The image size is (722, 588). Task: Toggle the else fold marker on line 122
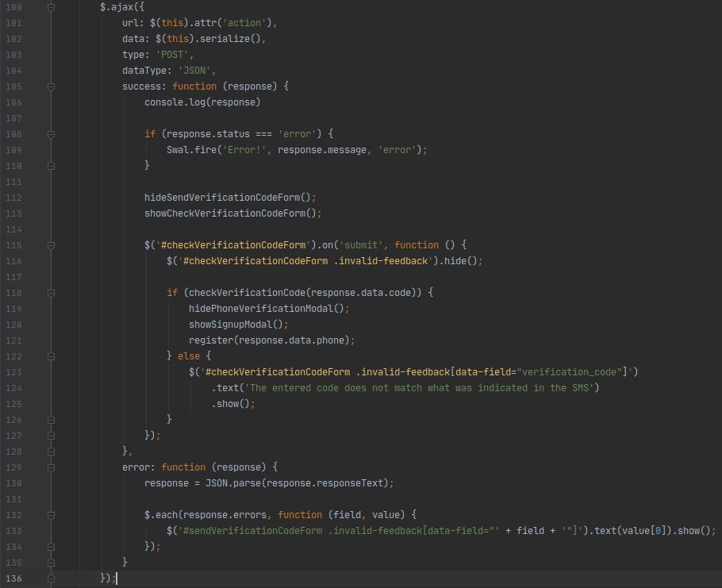51,356
